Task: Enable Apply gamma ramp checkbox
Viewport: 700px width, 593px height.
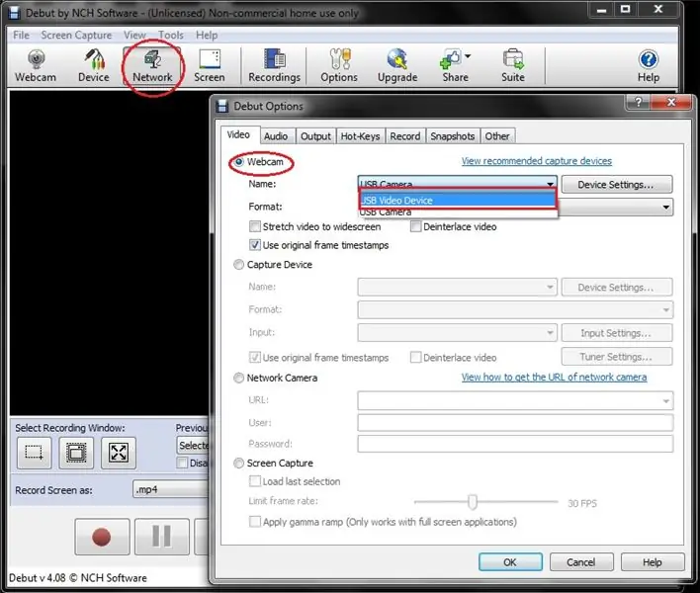Action: (x=255, y=522)
